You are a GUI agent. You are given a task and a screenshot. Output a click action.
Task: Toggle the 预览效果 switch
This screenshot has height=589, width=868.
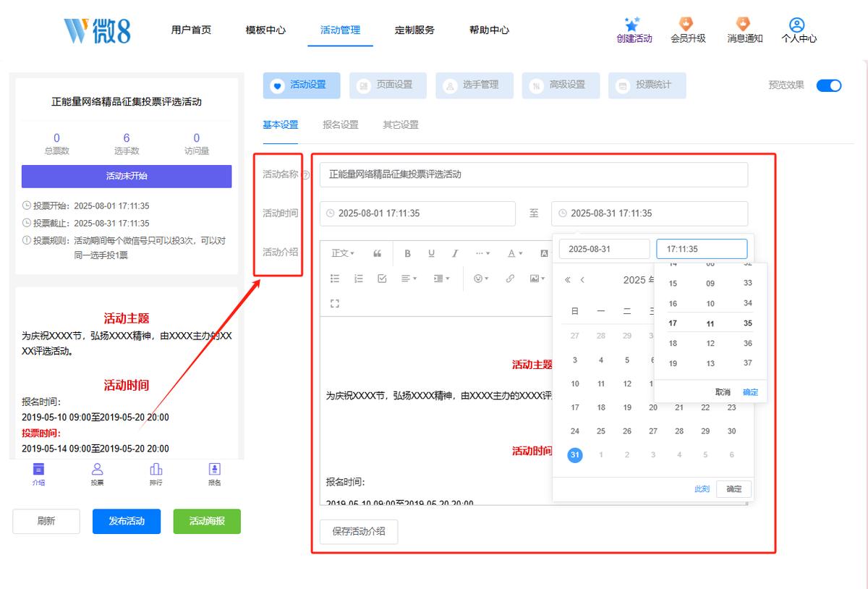829,85
